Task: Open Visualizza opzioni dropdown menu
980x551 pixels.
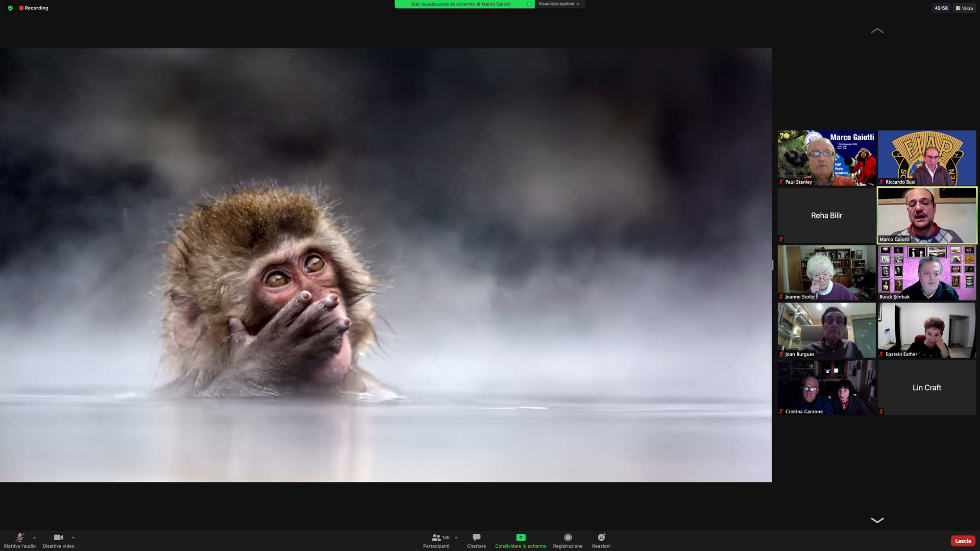Action: pos(559,4)
